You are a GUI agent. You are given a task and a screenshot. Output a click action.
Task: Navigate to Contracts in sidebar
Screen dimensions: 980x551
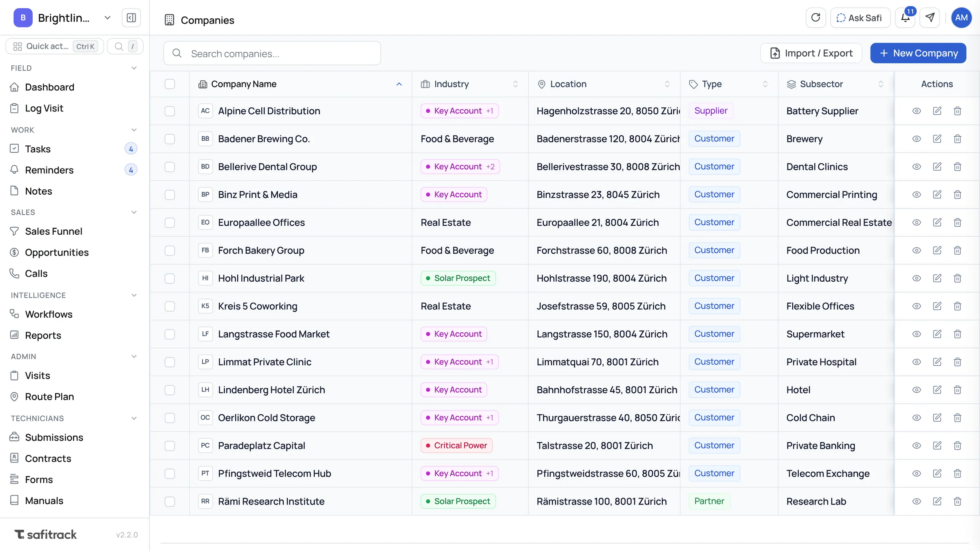pyautogui.click(x=48, y=458)
